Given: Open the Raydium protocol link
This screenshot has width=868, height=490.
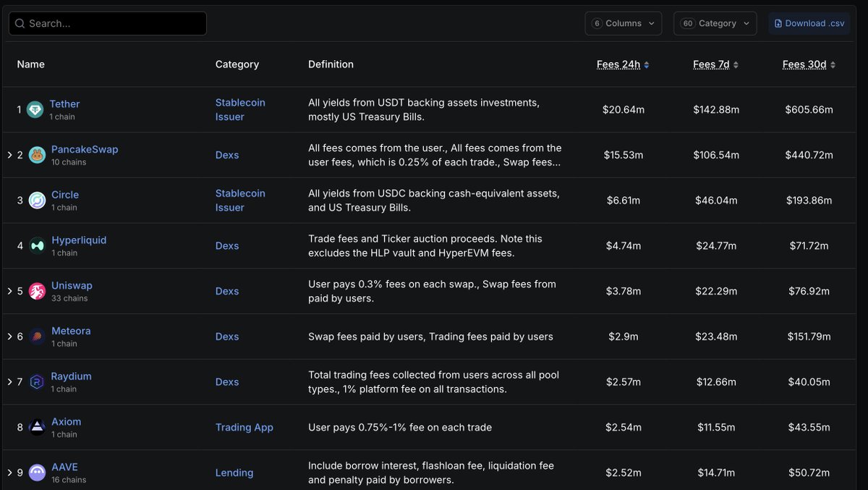Looking at the screenshot, I should click(x=71, y=376).
